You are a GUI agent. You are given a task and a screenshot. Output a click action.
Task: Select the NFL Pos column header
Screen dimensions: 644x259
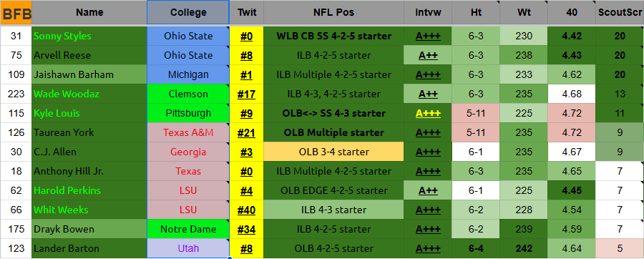pyautogui.click(x=333, y=13)
